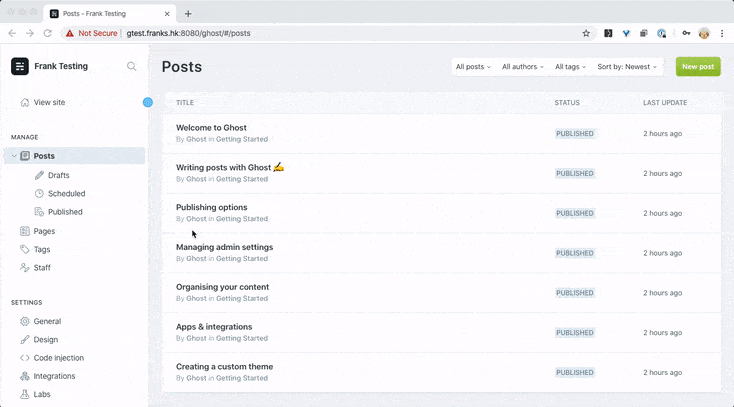Change Sort by Newest dropdown
The image size is (734, 407).
point(627,67)
